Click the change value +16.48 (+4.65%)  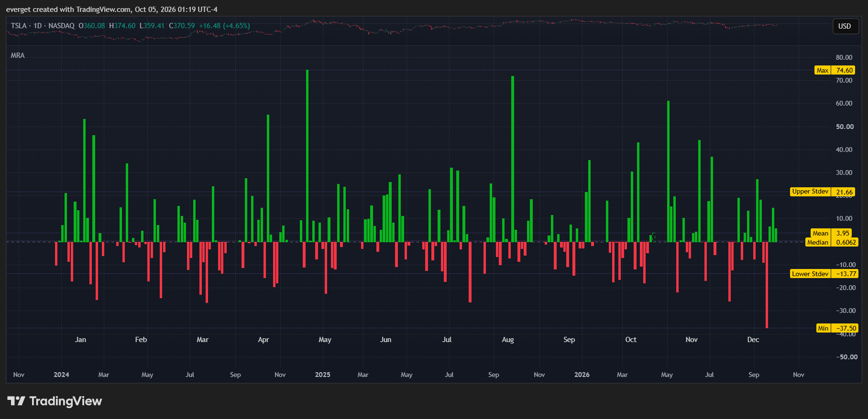(x=225, y=26)
